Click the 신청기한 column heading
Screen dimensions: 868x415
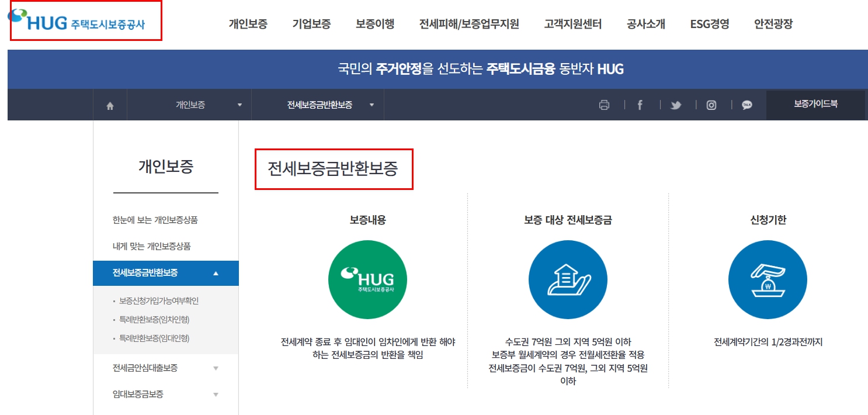tap(768, 220)
